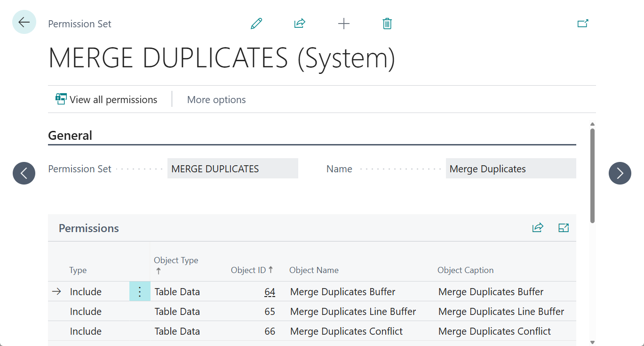Open the Share icon at the top
The width and height of the screenshot is (644, 346).
coord(300,23)
